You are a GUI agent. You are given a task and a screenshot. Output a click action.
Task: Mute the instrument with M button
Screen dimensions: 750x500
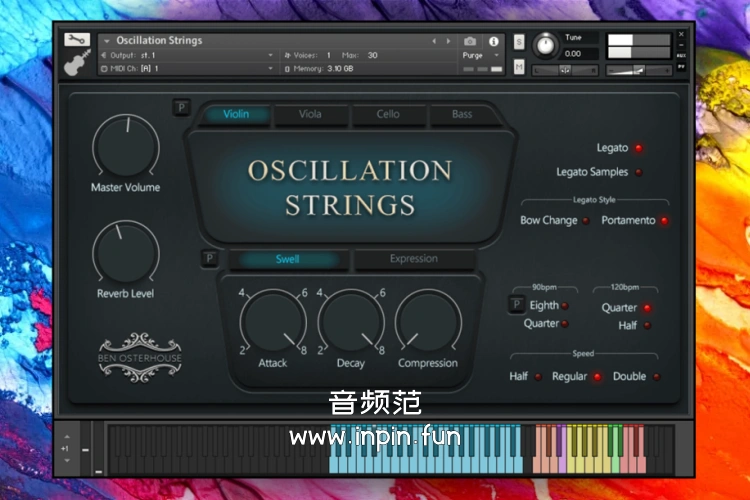click(x=519, y=67)
